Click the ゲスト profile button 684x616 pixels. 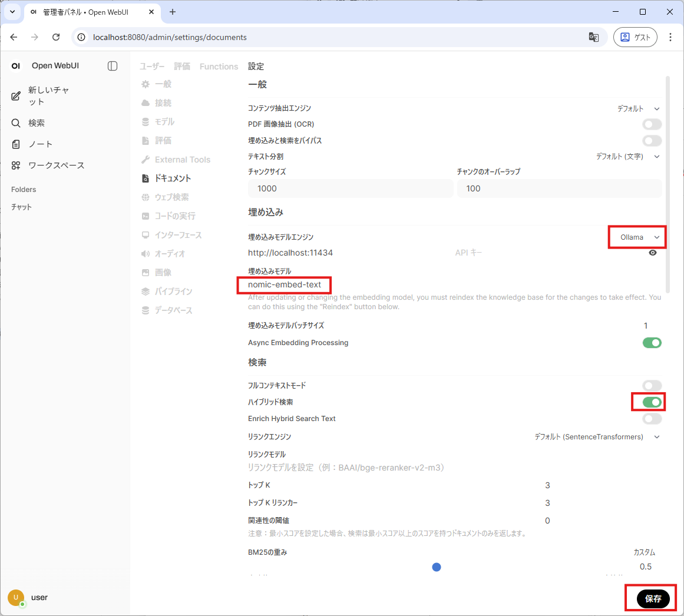pos(635,37)
